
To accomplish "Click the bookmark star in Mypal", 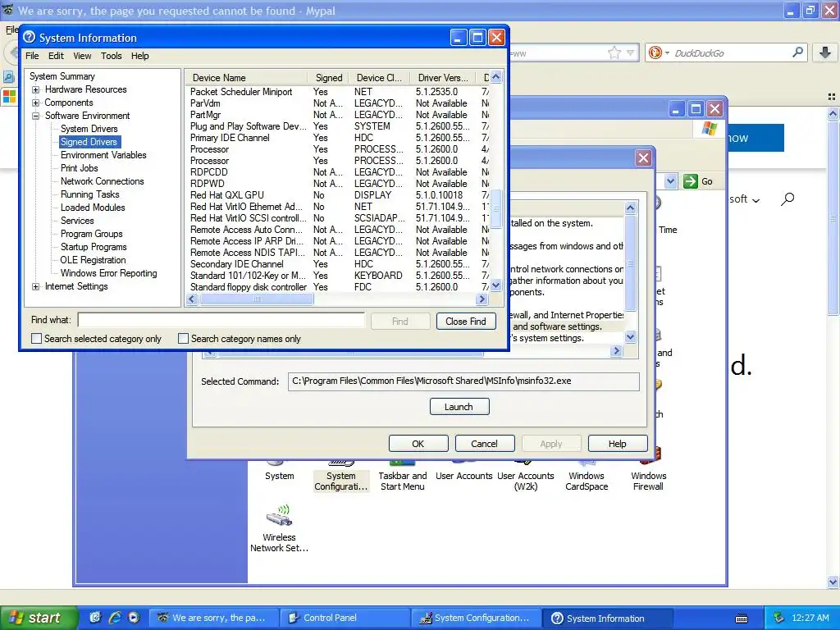I will (x=614, y=52).
